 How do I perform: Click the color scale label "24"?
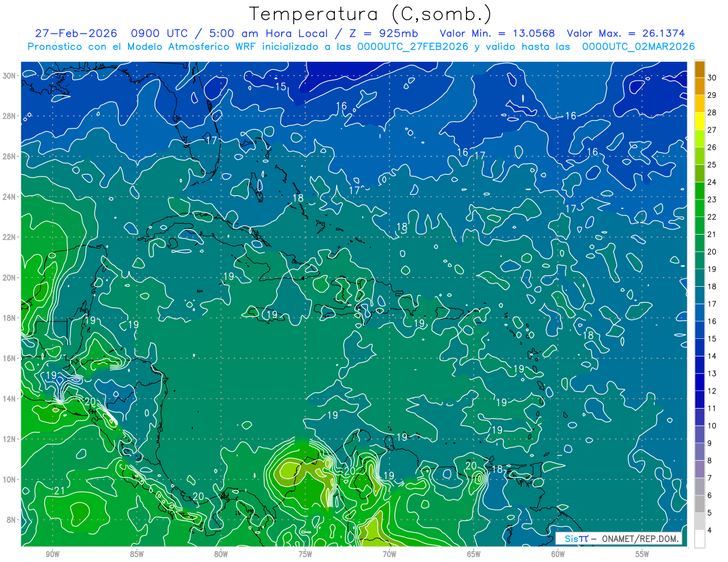tap(712, 182)
